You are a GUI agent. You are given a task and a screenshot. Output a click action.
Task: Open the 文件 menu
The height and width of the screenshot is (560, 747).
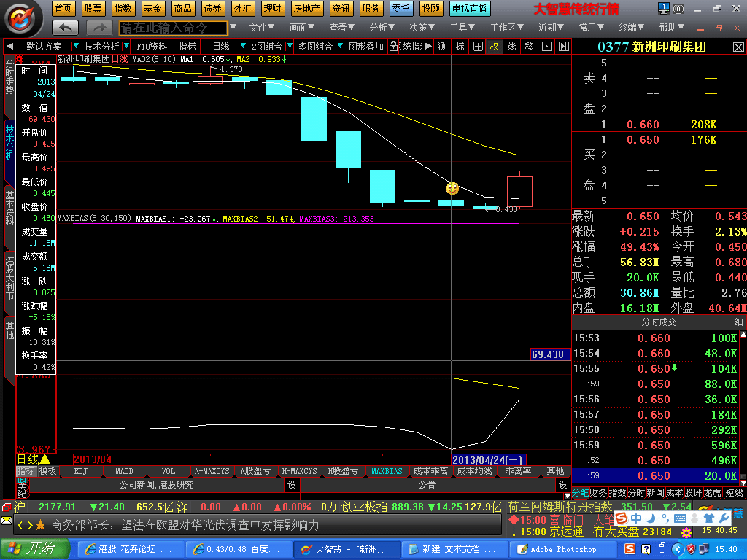[262, 28]
